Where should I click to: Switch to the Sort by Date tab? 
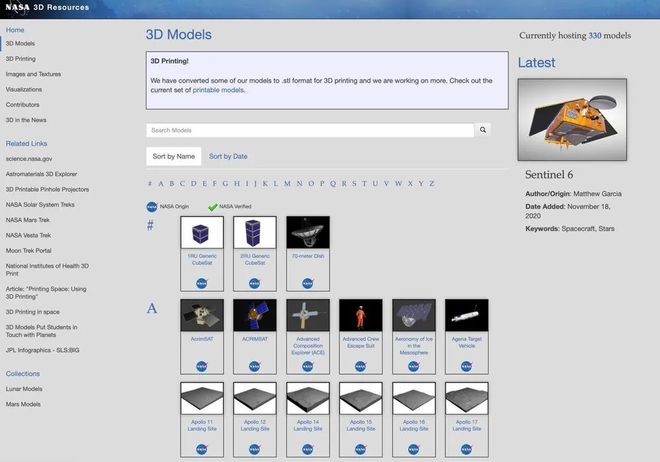(228, 157)
